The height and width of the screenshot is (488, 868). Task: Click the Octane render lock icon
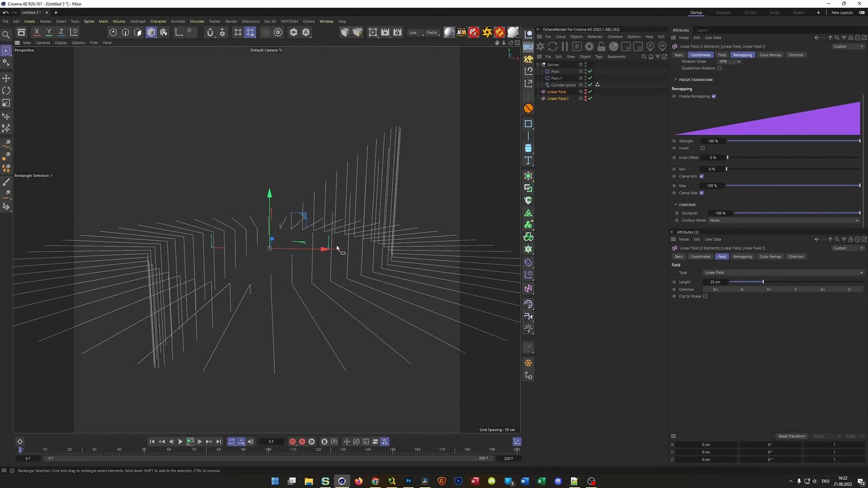point(601,46)
